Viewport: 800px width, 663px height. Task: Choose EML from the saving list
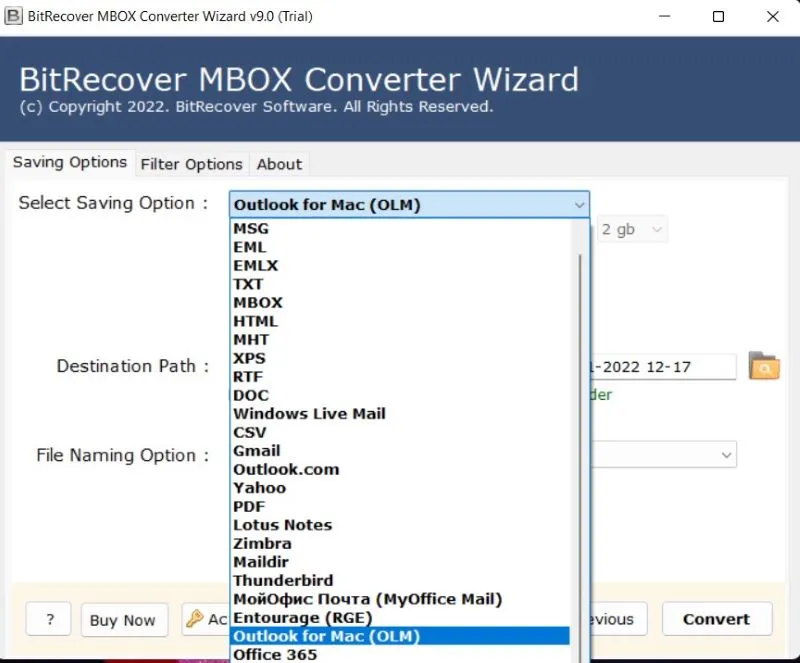(x=401, y=247)
